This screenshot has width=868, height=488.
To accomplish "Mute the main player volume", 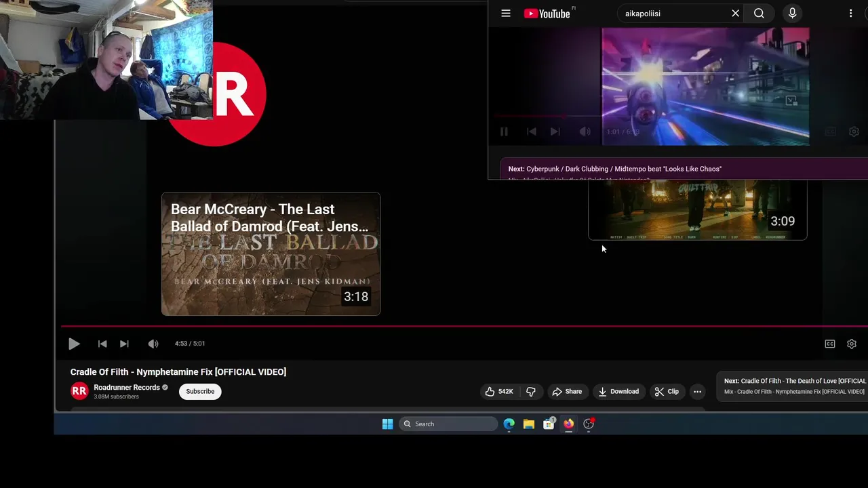I will coord(153,344).
